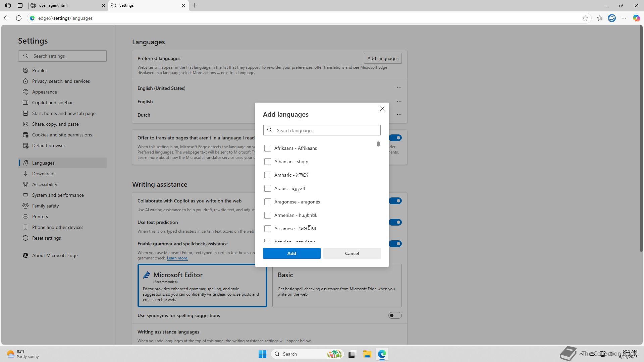The width and height of the screenshot is (644, 362).
Task: Open More actions for English (United States)
Action: tap(399, 88)
